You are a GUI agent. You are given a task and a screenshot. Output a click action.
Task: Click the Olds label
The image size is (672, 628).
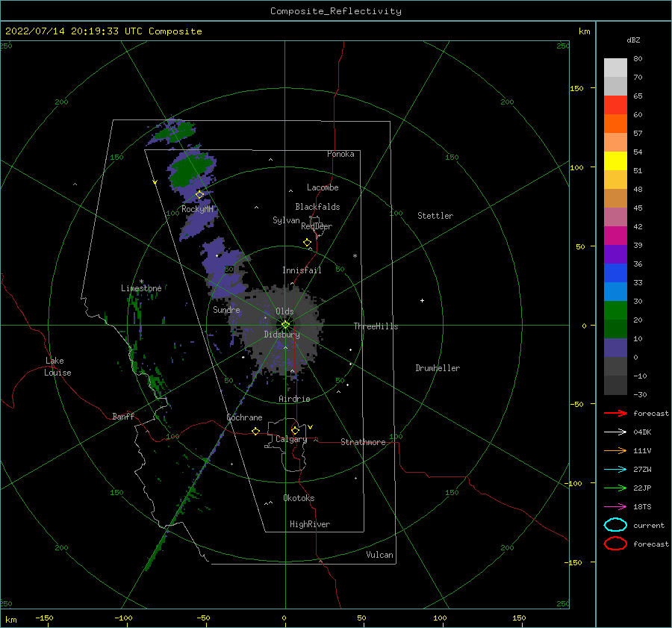pyautogui.click(x=284, y=311)
